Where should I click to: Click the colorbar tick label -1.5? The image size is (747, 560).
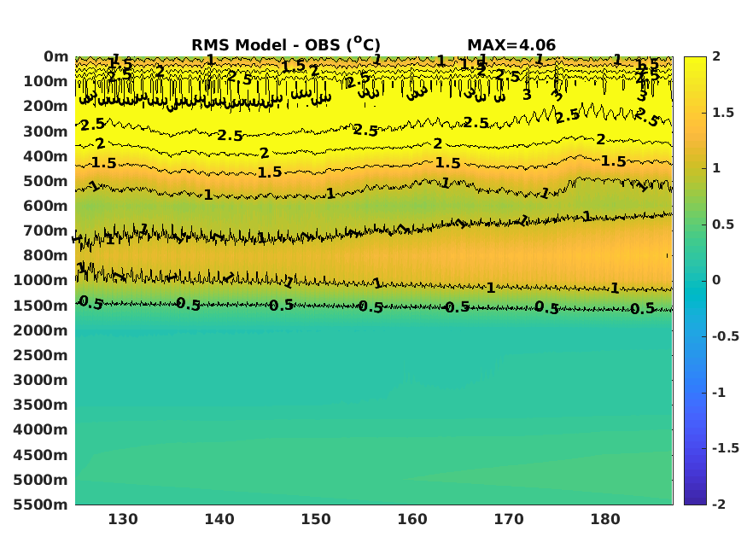click(726, 448)
